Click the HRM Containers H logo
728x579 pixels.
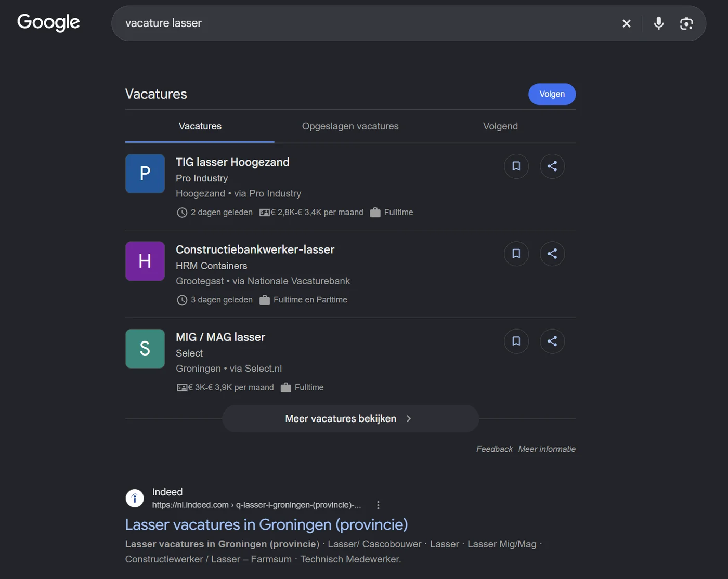click(145, 261)
